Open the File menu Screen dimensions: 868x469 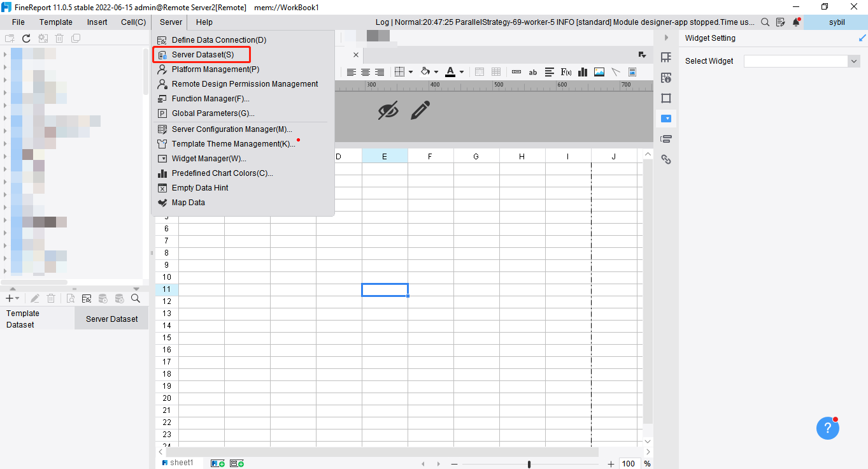point(18,22)
